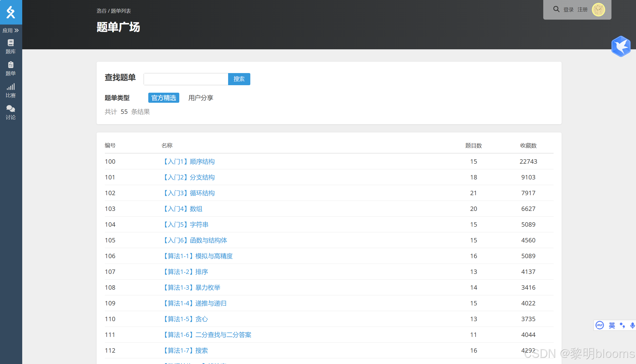
Task: Click the 洛谷 breadcrumb link
Action: pyautogui.click(x=102, y=11)
